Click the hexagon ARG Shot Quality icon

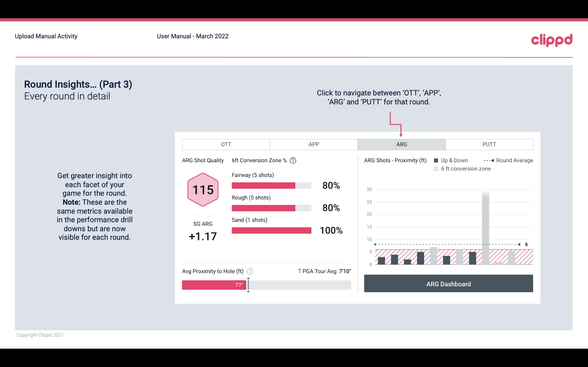202,190
